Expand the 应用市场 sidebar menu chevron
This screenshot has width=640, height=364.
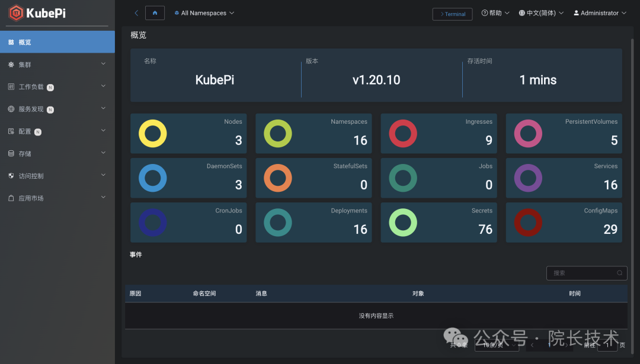(103, 197)
